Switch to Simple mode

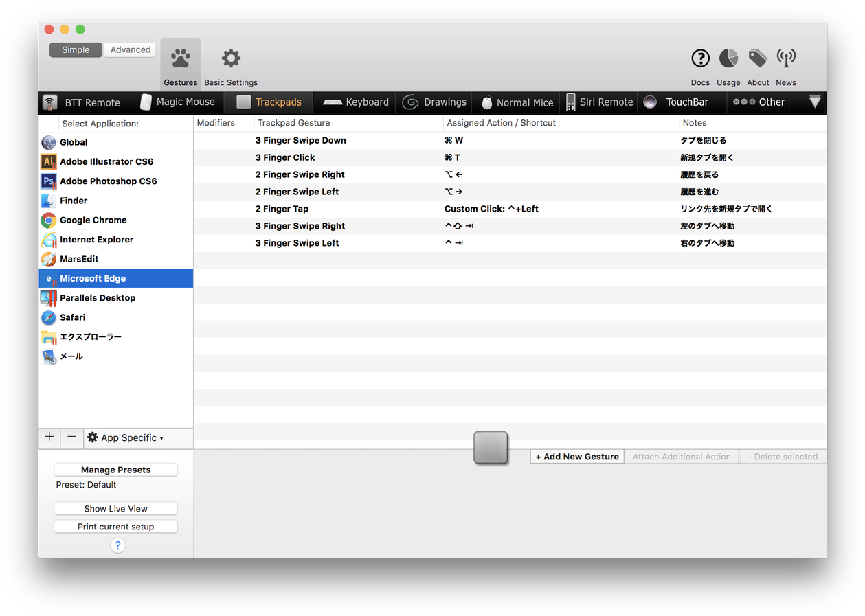click(x=76, y=49)
